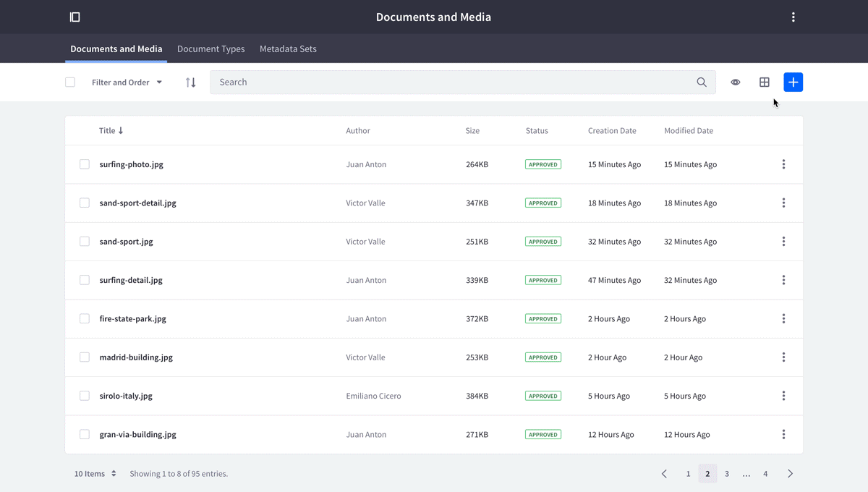Open the info panel eye icon
The height and width of the screenshot is (492, 868).
point(736,82)
